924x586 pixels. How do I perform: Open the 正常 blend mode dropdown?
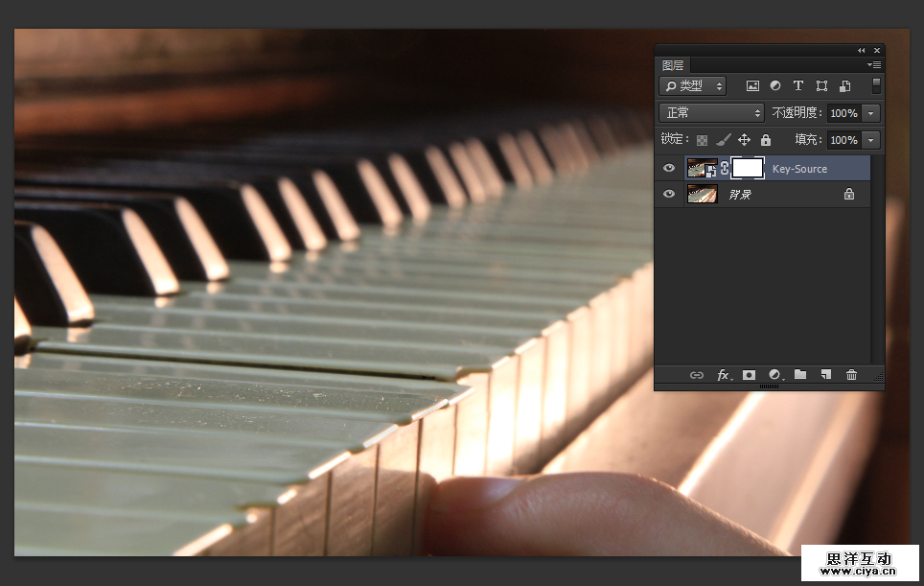[711, 113]
